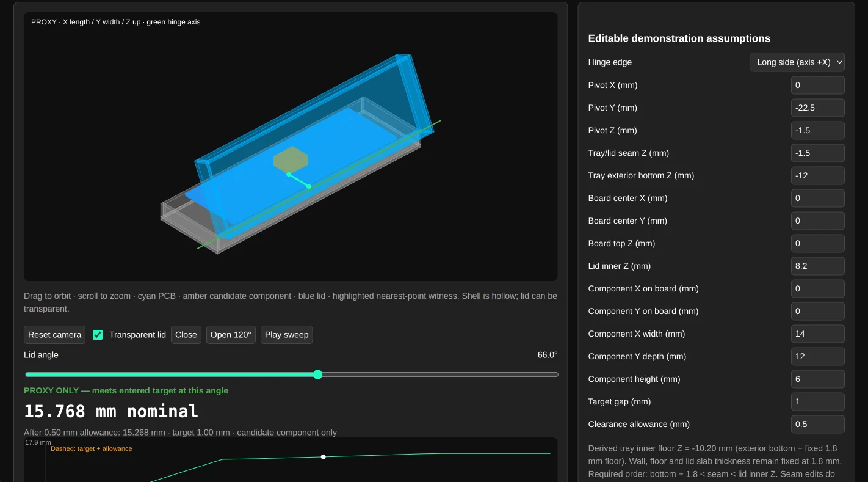The height and width of the screenshot is (482, 868).
Task: Click the amber candidate component in 3D view
Action: (x=291, y=159)
